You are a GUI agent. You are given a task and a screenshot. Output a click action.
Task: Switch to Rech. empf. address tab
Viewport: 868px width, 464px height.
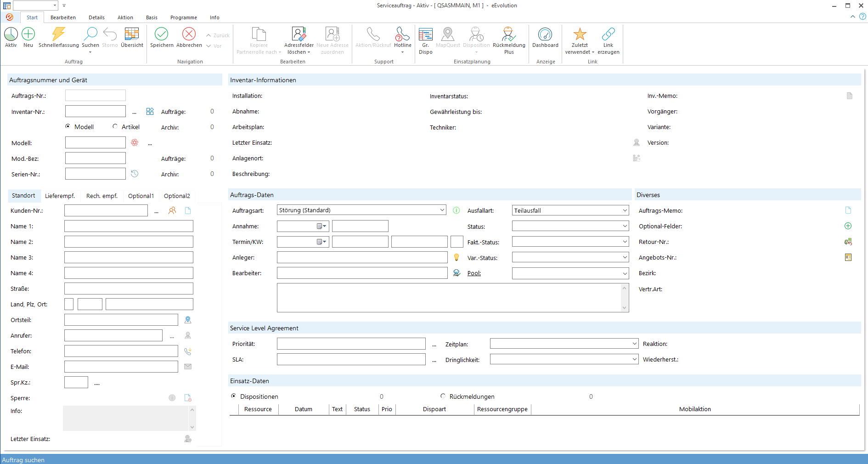coord(102,196)
